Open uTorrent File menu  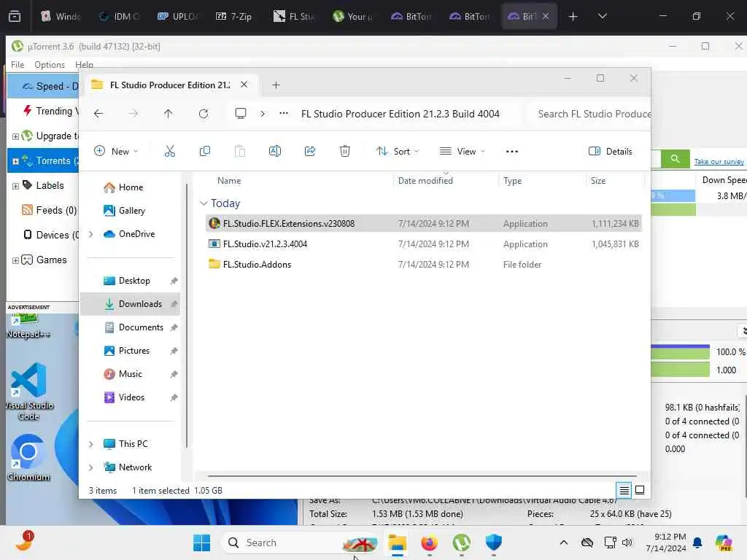pyautogui.click(x=18, y=64)
